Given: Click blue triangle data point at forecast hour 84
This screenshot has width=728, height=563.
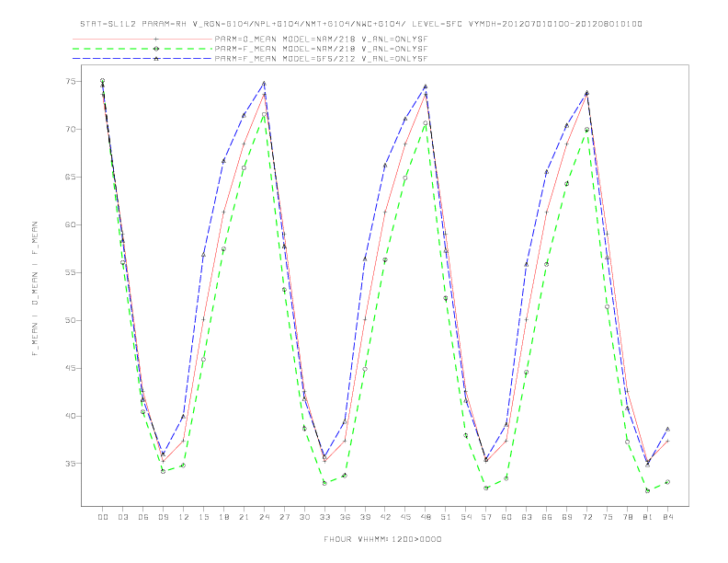Looking at the screenshot, I should [667, 430].
